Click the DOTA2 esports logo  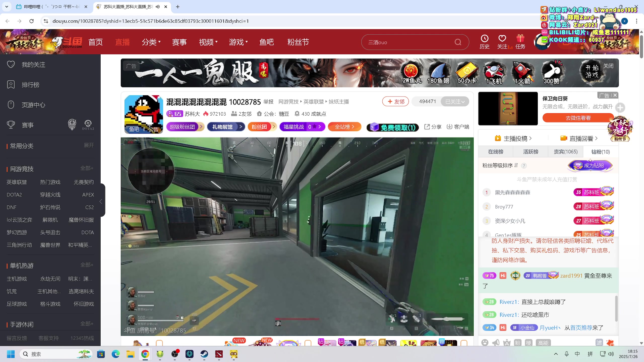click(88, 125)
